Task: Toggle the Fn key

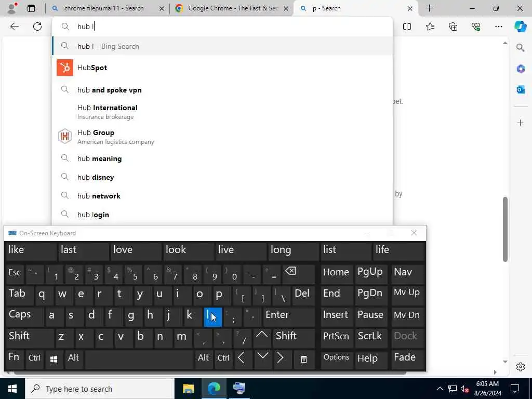Action: click(x=15, y=360)
